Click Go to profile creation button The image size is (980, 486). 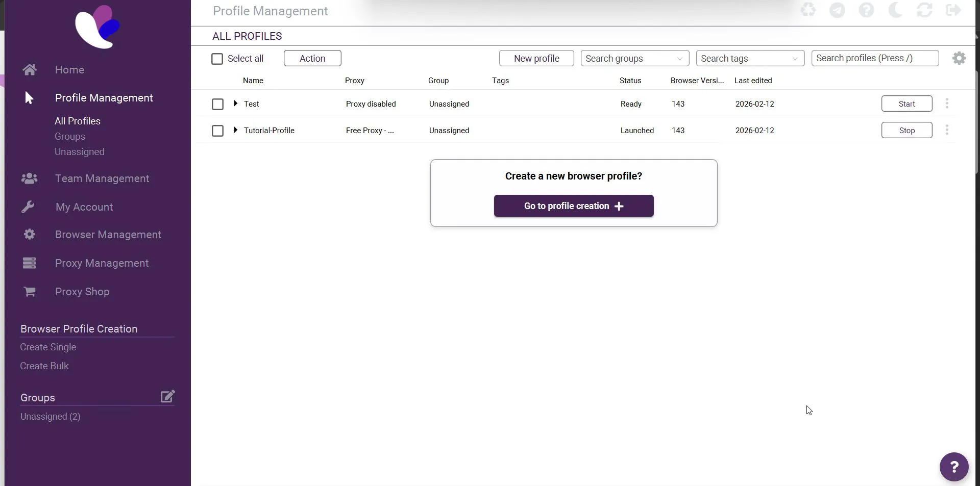[574, 206]
